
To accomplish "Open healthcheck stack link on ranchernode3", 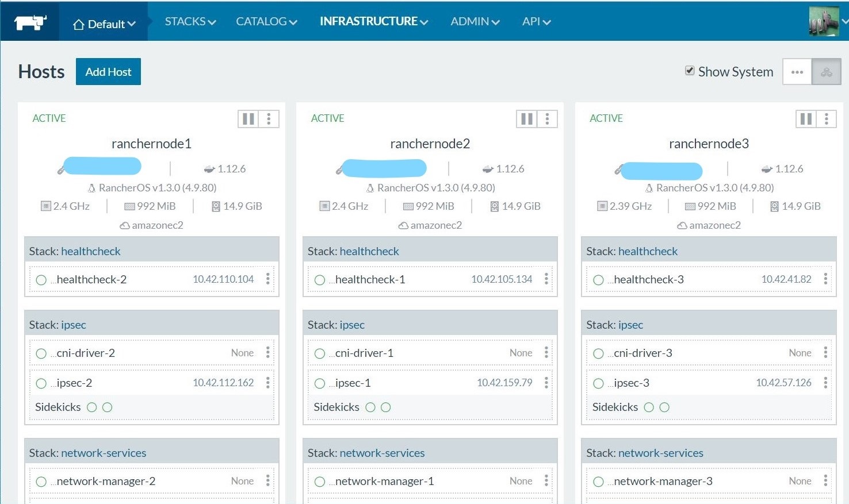I will point(648,251).
